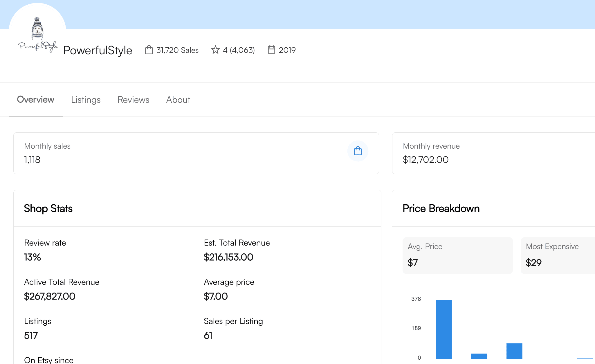
Task: Click the 2019 year text
Action: (x=287, y=50)
